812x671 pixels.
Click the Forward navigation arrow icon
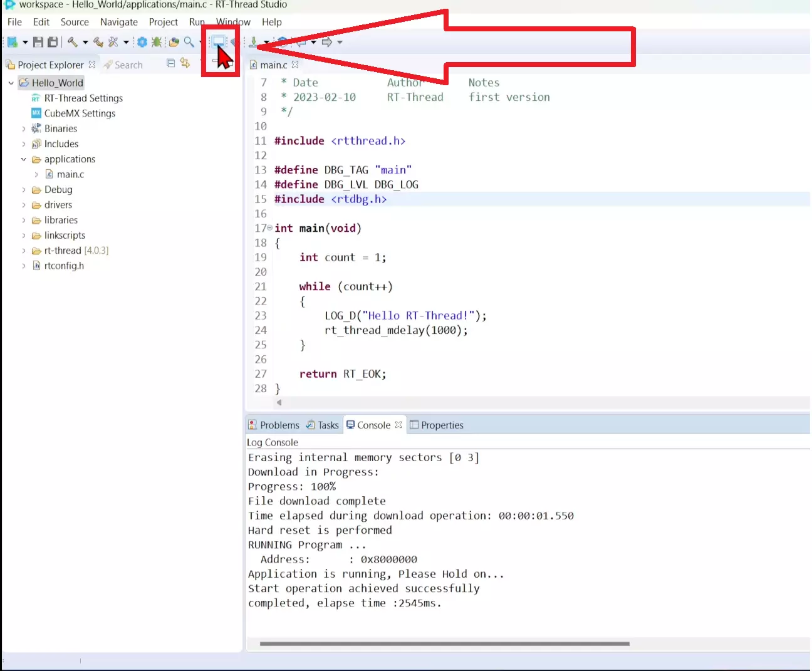click(327, 42)
